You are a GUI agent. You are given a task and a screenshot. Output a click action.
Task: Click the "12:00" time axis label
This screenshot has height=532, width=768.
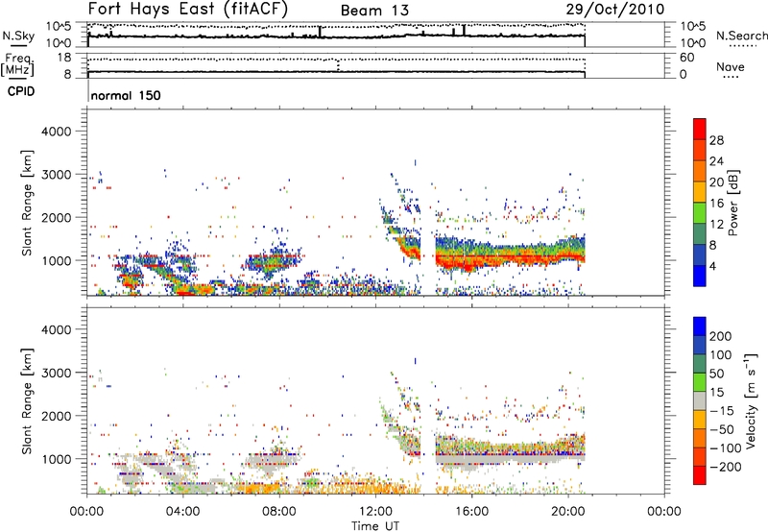coord(375,512)
